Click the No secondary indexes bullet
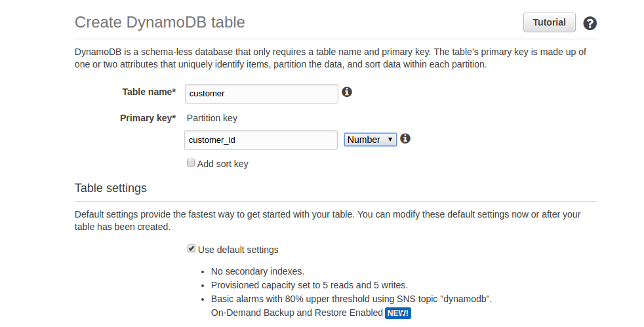Viewport: 644px width, 327px height. coord(257,271)
